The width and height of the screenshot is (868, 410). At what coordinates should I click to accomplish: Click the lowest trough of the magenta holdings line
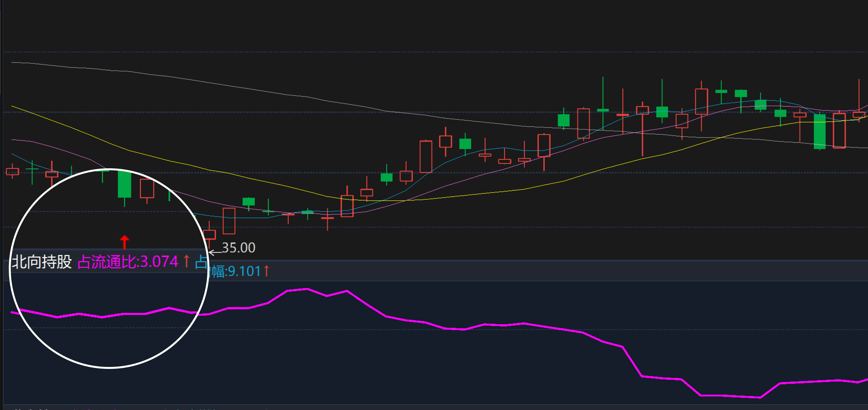coord(760,398)
